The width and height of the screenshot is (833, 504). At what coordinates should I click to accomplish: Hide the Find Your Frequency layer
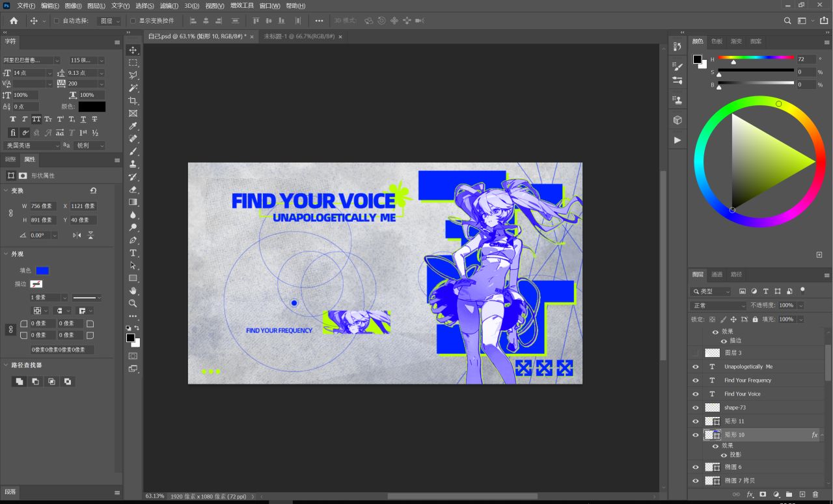tap(696, 380)
